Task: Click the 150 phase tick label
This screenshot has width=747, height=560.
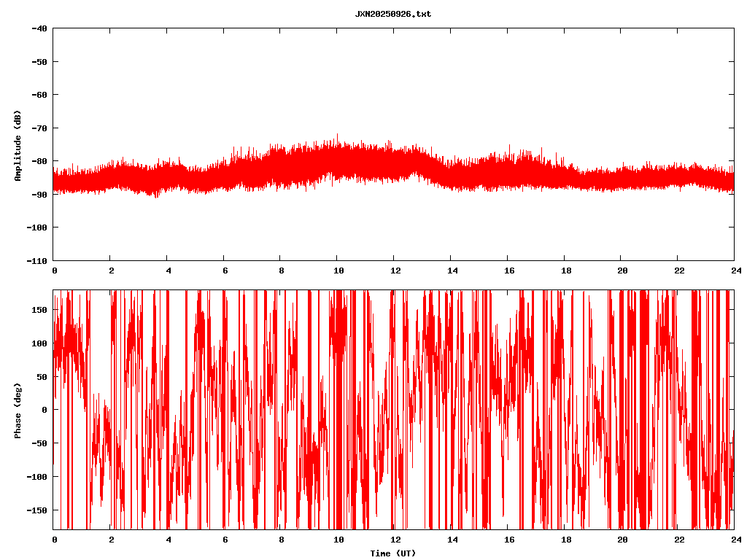Action: point(39,310)
